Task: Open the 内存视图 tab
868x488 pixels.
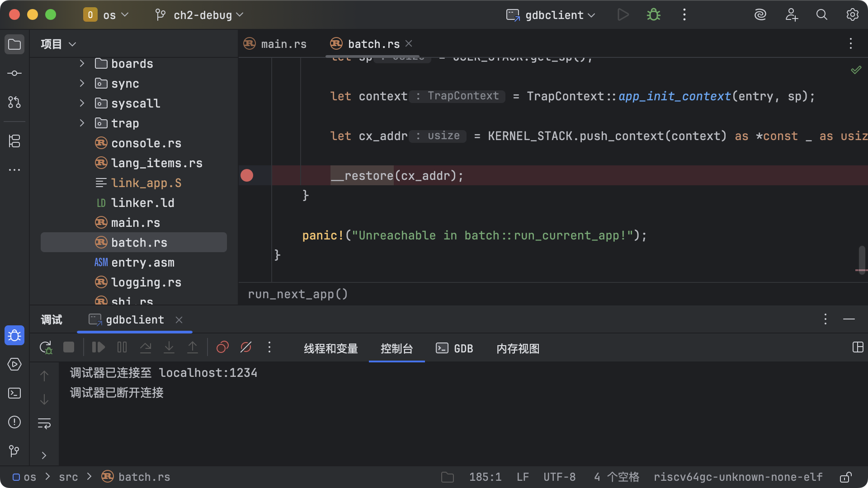Action: [x=518, y=348]
